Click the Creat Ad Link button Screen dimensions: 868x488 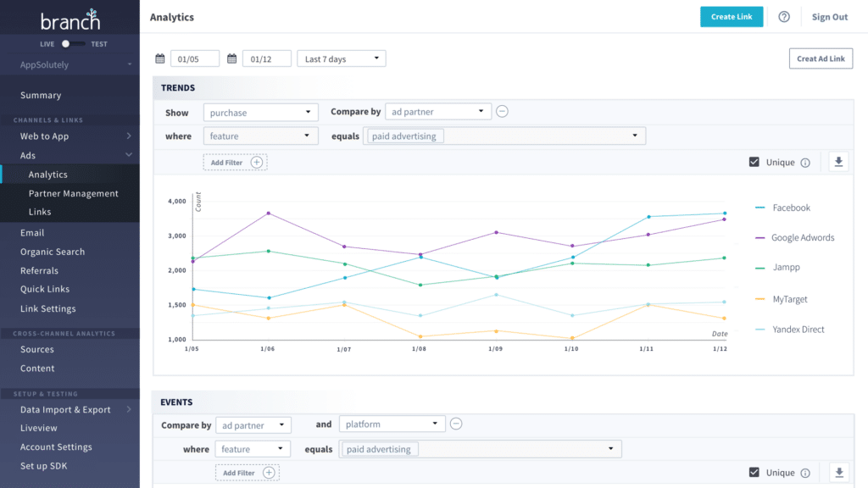tap(821, 58)
